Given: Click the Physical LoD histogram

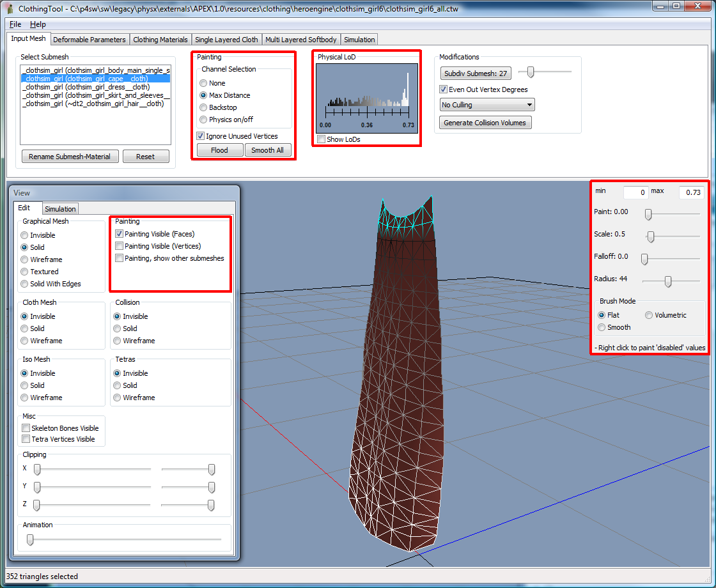Looking at the screenshot, I should click(x=367, y=98).
